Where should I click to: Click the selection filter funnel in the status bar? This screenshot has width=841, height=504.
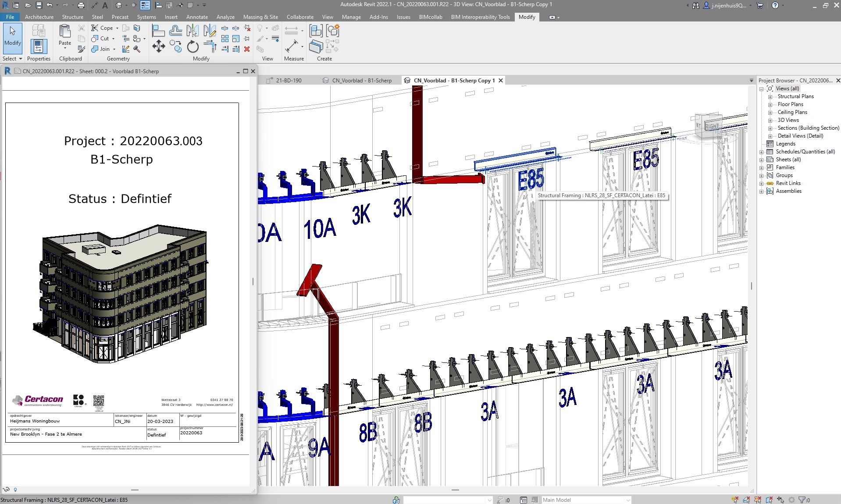802,499
